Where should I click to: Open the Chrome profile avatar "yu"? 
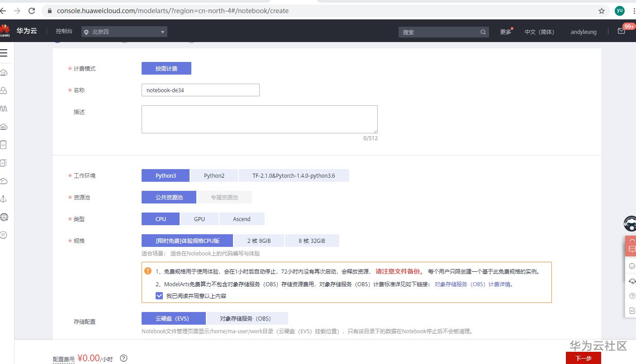click(x=620, y=11)
